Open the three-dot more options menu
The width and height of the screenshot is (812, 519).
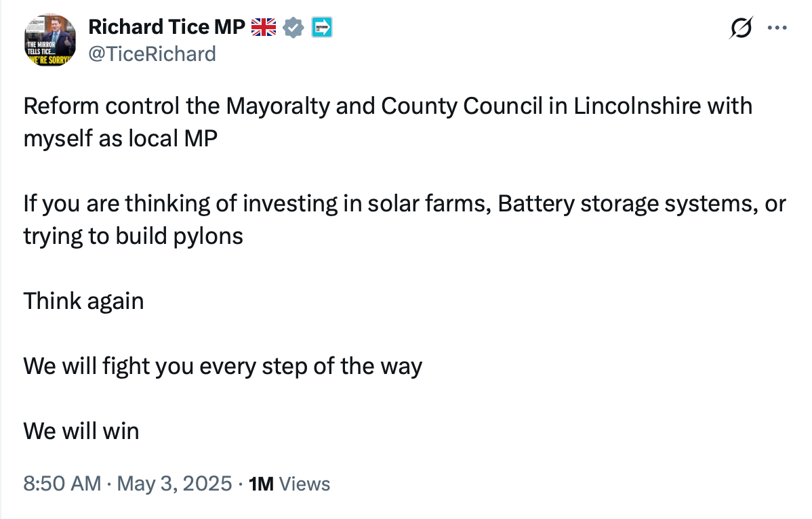click(x=776, y=28)
